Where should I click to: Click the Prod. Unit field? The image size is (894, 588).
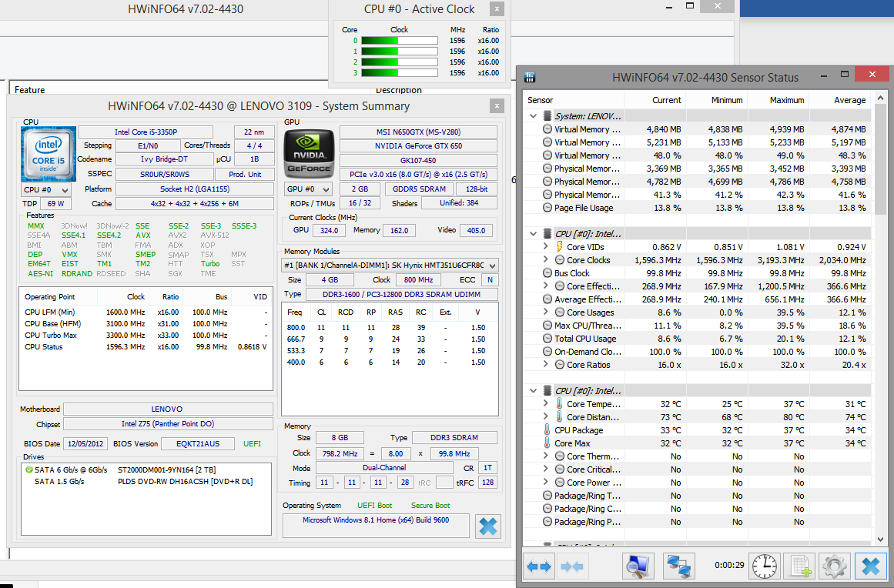click(x=245, y=175)
